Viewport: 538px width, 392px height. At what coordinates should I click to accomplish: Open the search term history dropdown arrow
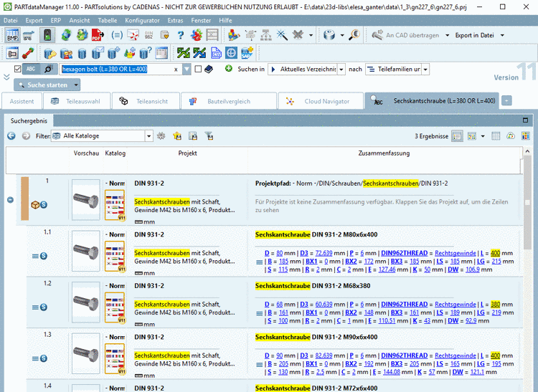pyautogui.click(x=187, y=70)
